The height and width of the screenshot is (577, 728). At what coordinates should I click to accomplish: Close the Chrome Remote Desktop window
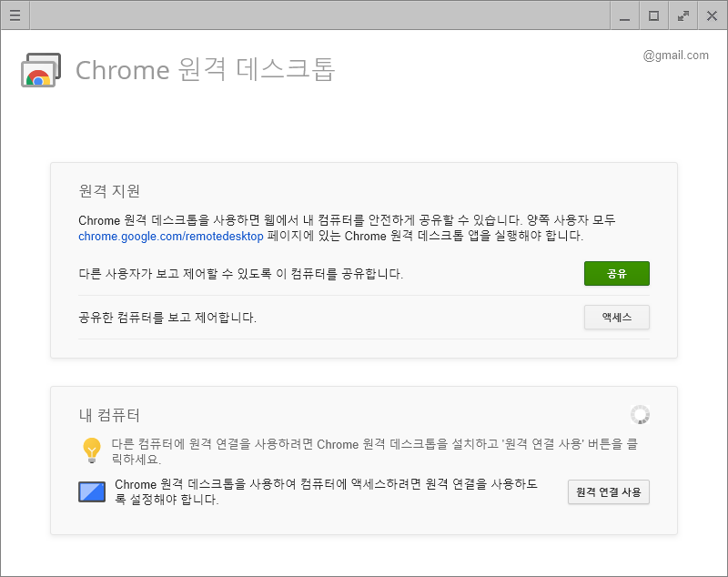tap(713, 15)
